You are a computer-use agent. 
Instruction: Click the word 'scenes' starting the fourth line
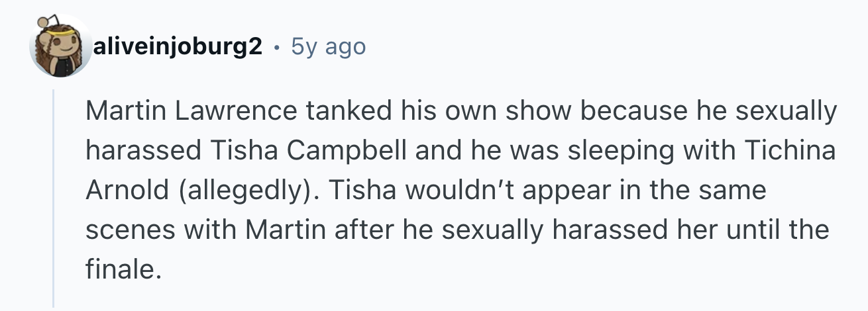[x=129, y=230]
